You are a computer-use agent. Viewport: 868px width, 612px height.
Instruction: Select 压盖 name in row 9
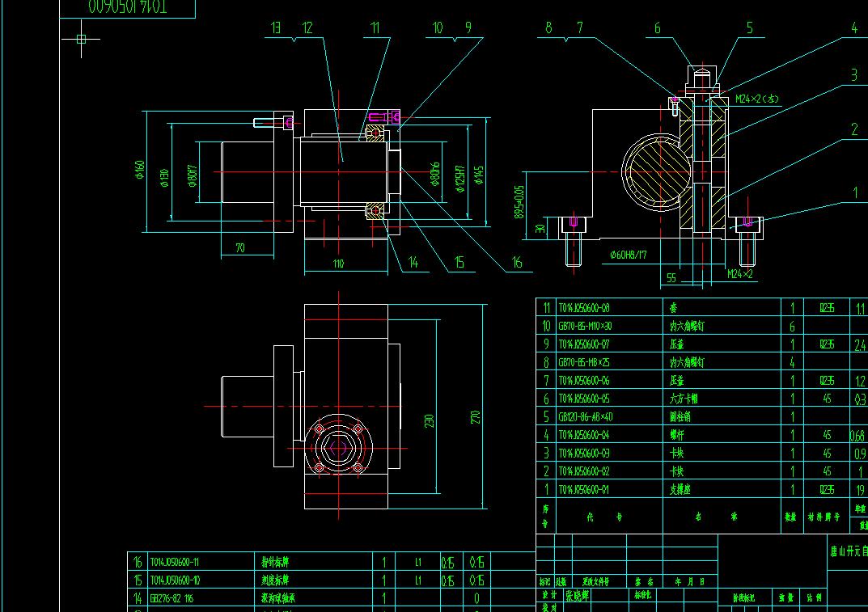tap(677, 344)
